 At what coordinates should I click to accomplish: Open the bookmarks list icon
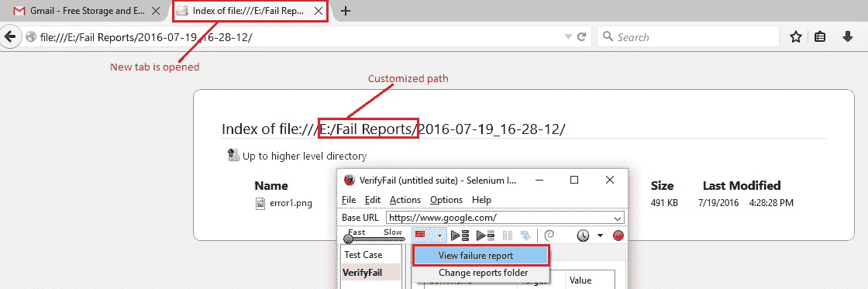[x=821, y=37]
